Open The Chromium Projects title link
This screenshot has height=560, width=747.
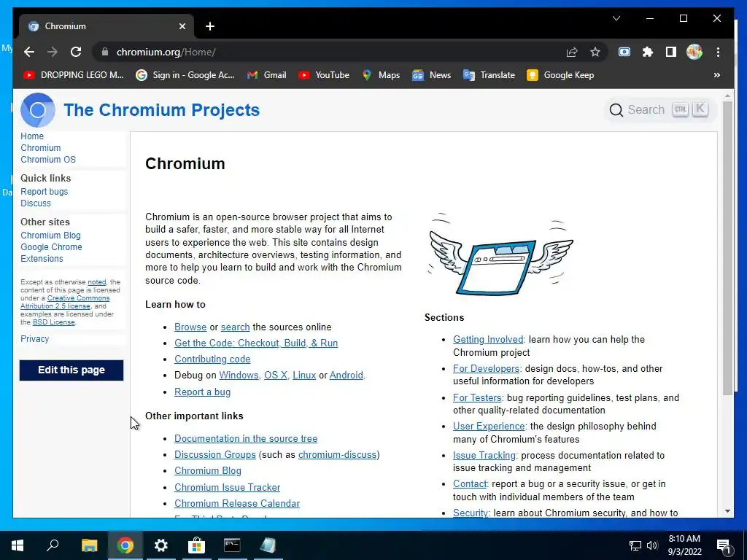[161, 110]
